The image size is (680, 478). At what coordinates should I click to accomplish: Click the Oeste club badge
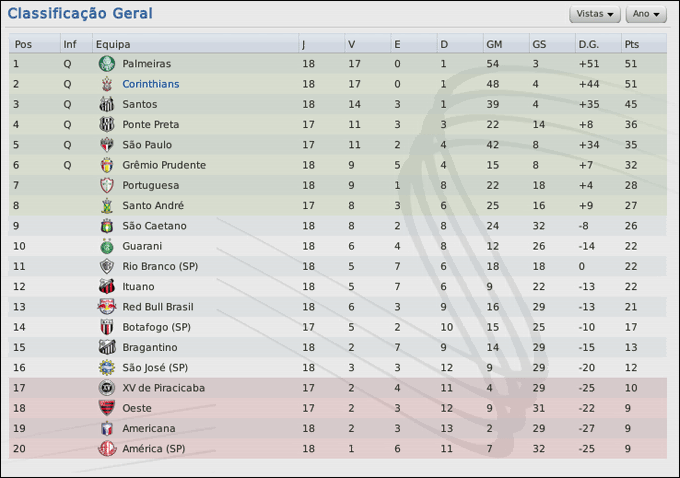(107, 408)
